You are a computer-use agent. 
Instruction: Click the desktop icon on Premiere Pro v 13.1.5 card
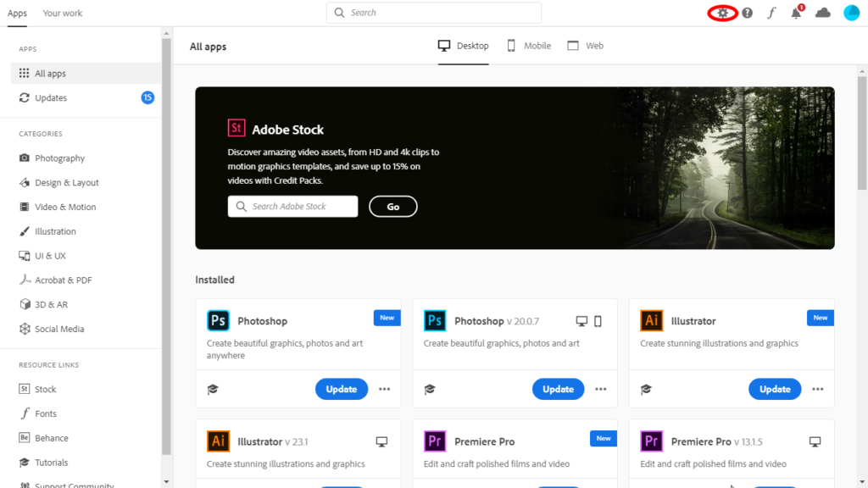(x=815, y=441)
